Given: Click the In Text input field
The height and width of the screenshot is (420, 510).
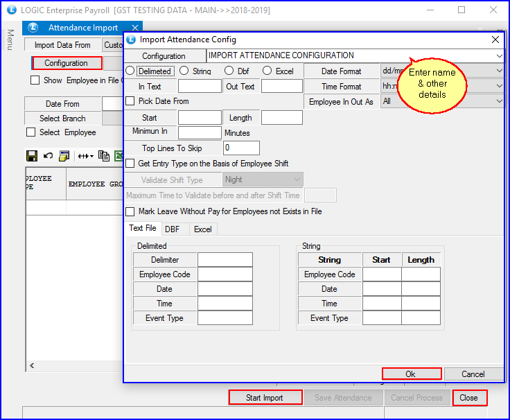Looking at the screenshot, I should (x=200, y=86).
